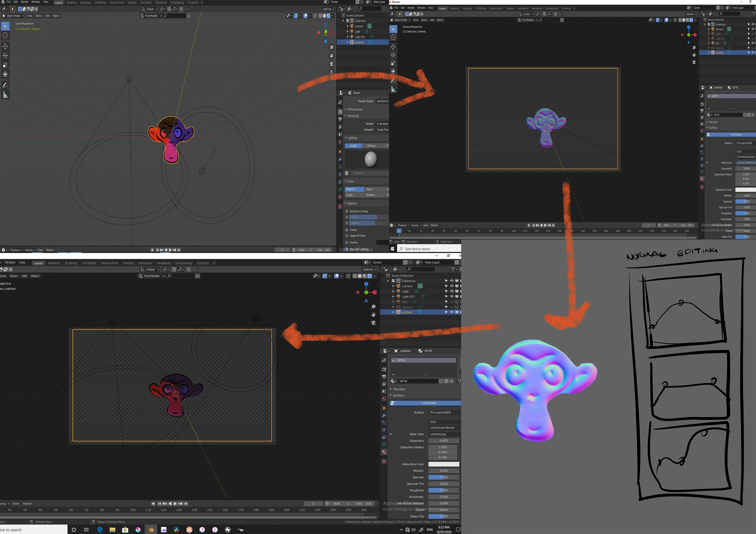This screenshot has width=756, height=534.
Task: Select the Cursor tool in top-left window
Action: tap(5, 36)
